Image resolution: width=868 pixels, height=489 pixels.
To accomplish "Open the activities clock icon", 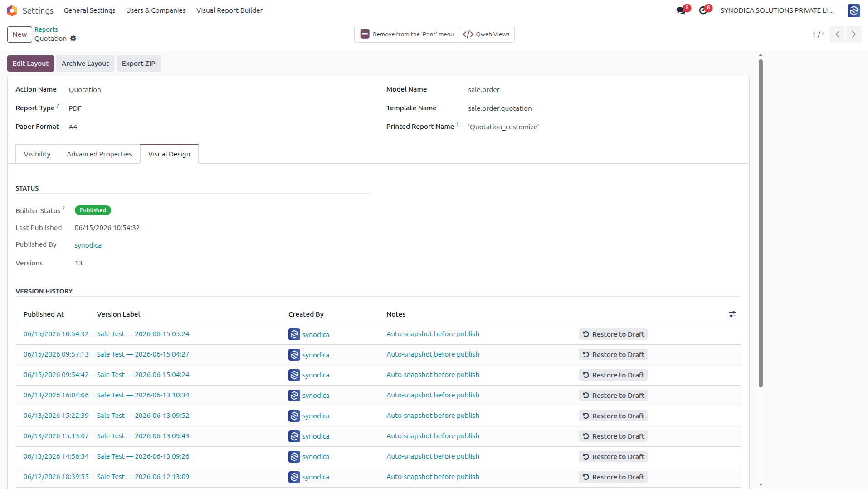I will [703, 10].
